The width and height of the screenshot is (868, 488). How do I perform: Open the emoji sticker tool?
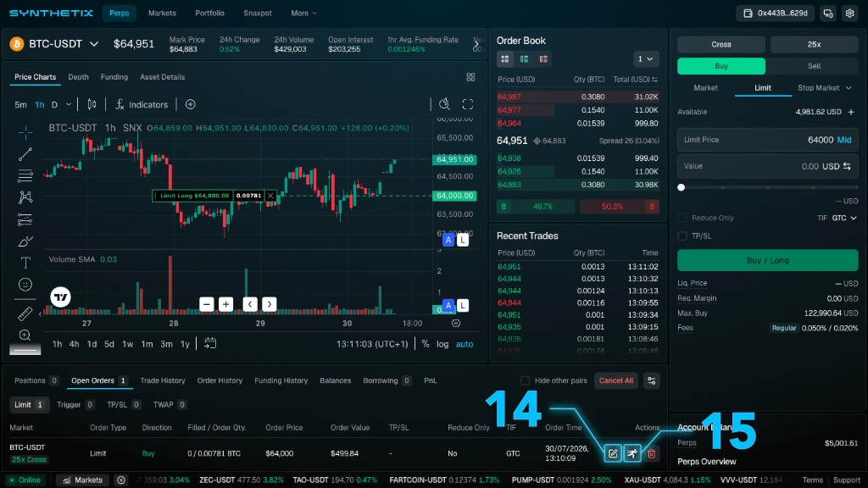click(x=25, y=285)
